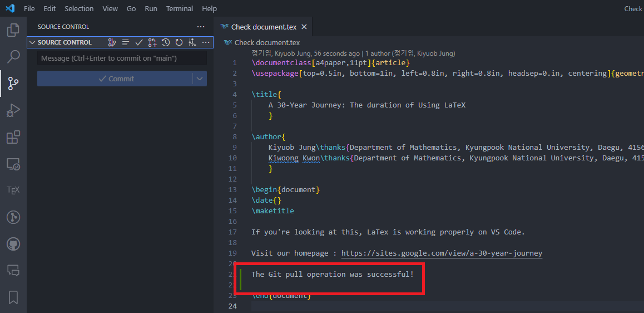Image resolution: width=644 pixels, height=313 pixels.
Task: Open the Edit menu
Action: click(49, 9)
